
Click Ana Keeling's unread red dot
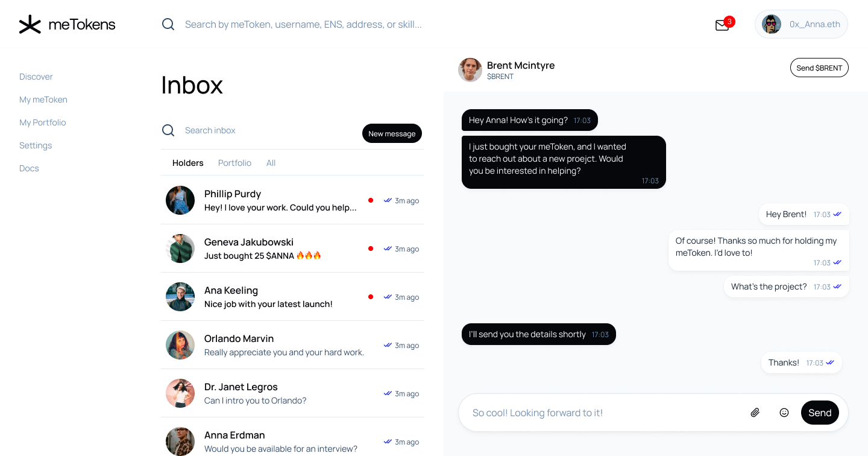click(371, 297)
